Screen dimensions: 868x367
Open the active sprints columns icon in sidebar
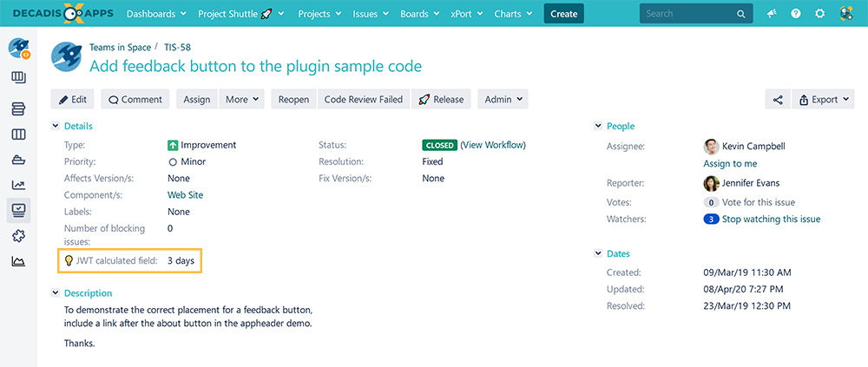click(18, 134)
